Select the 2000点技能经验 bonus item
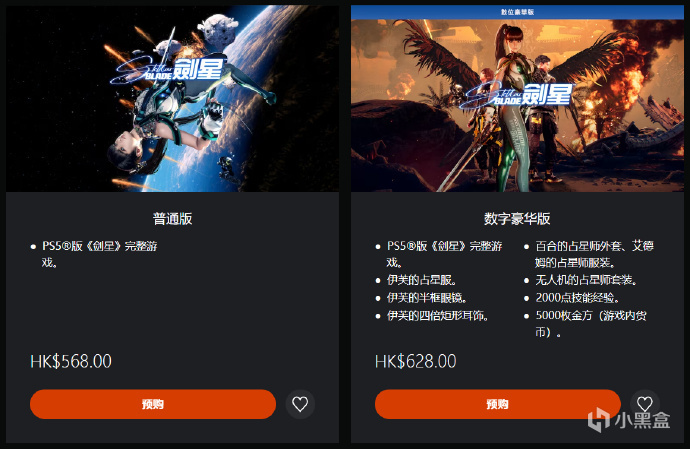Image resolution: width=690 pixels, height=449 pixels. coord(577,298)
